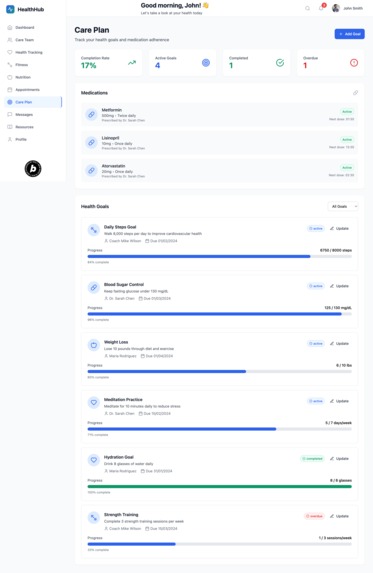Image resolution: width=373 pixels, height=573 pixels.
Task: Open Resources in sidebar
Action: (x=33, y=127)
